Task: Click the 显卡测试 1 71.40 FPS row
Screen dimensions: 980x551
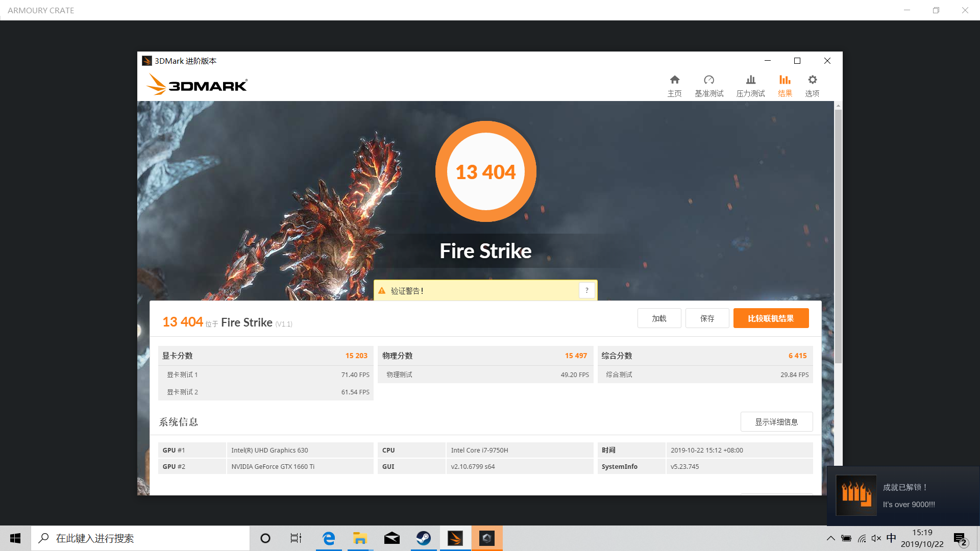Action: tap(265, 374)
